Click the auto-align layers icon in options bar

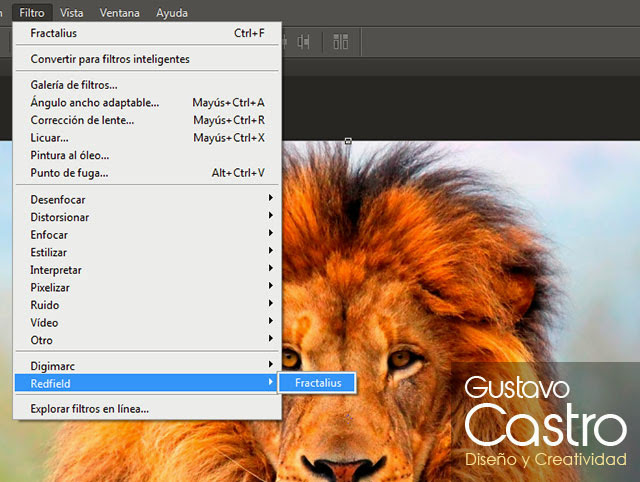(340, 42)
